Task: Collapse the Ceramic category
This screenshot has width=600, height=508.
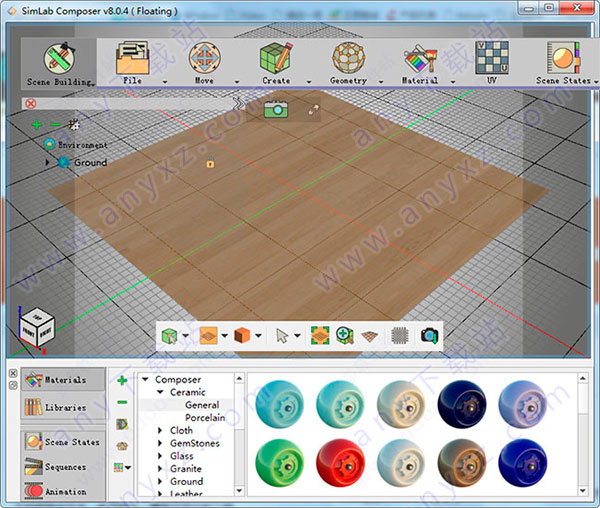Action: (x=161, y=392)
